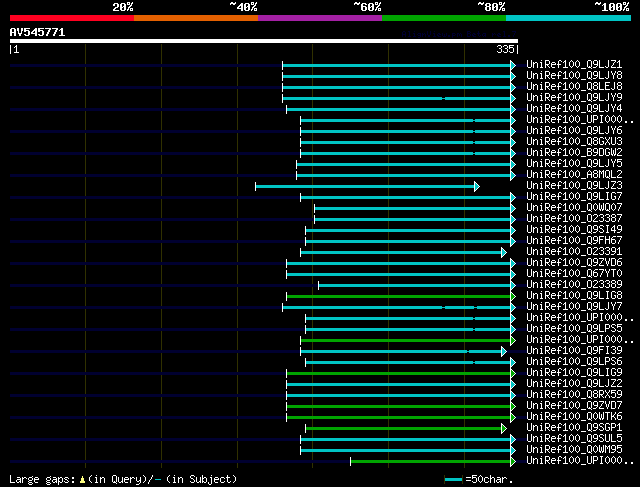This screenshot has width=640, height=487.
Task: Select the purple ~60% identity color segment
Action: [319, 18]
